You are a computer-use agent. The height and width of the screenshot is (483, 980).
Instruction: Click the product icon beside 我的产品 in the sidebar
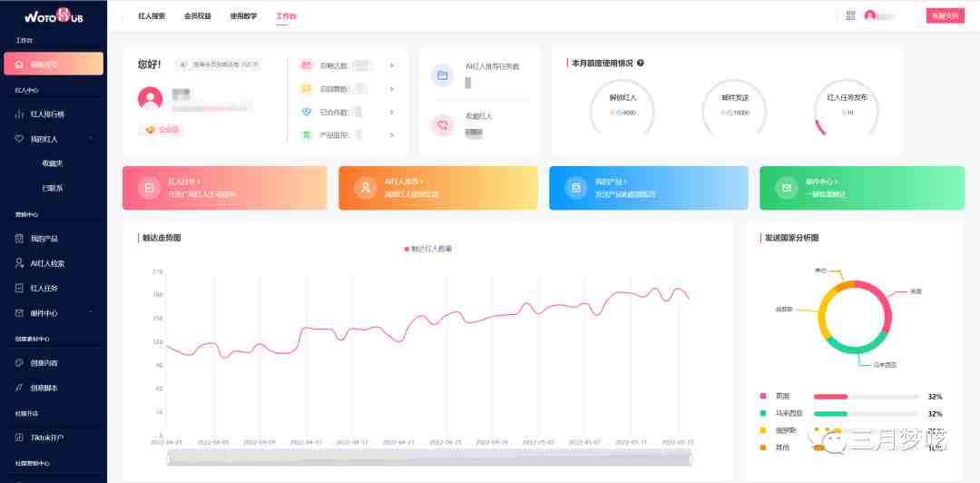click(19, 239)
